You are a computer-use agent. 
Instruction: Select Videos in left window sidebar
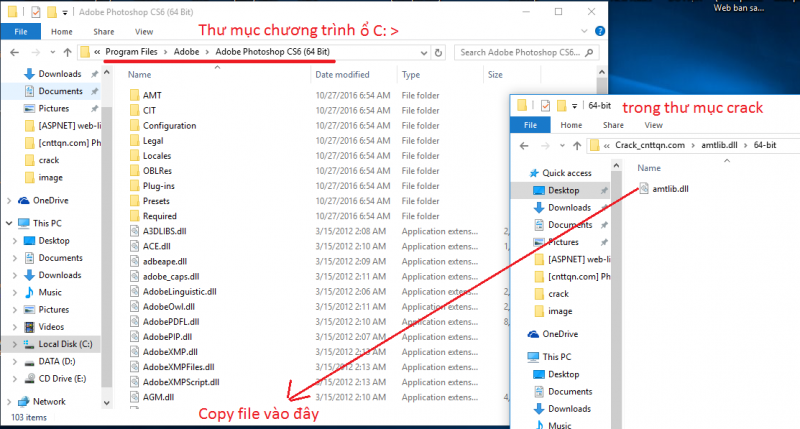(x=51, y=327)
